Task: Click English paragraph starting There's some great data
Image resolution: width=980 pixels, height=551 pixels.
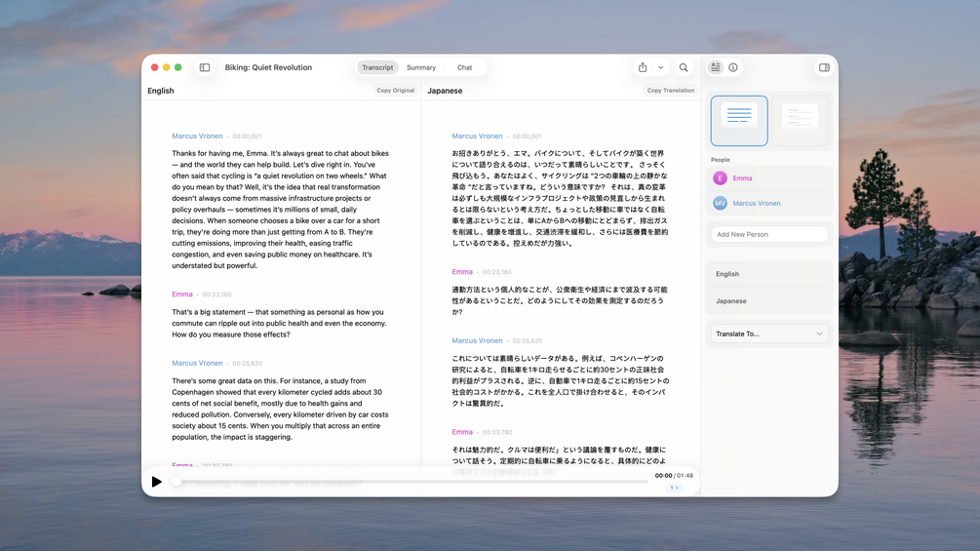Action: pyautogui.click(x=280, y=409)
